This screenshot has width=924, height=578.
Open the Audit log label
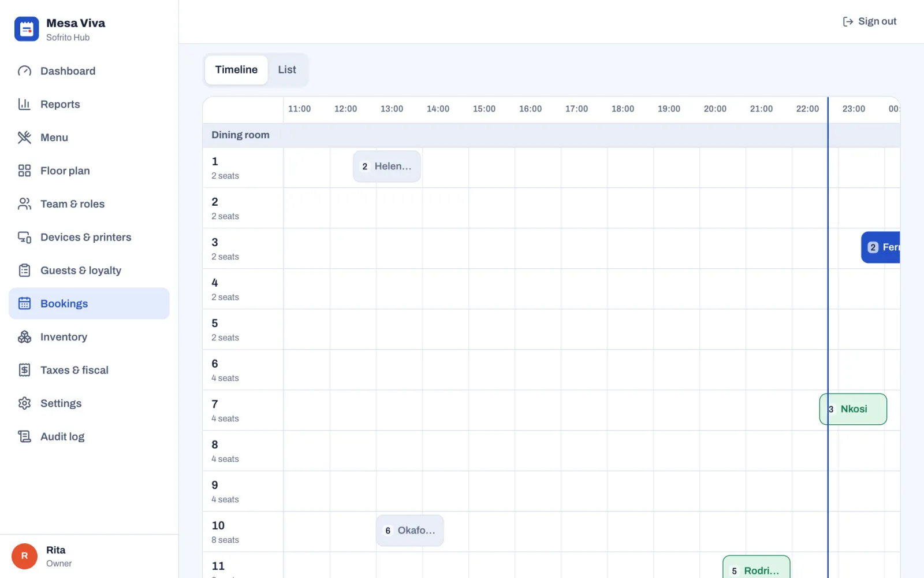click(62, 436)
